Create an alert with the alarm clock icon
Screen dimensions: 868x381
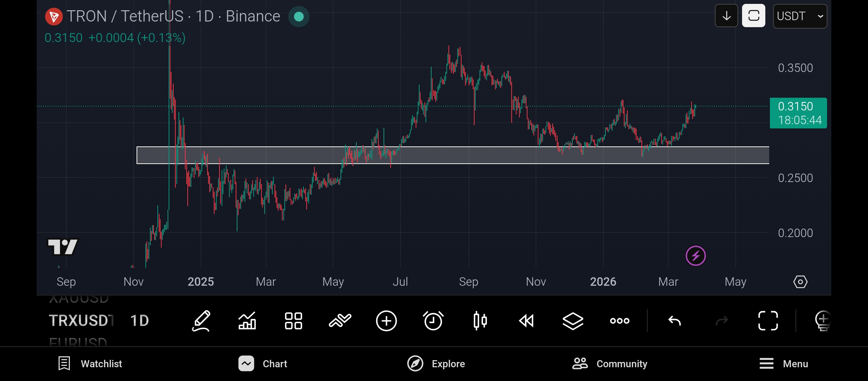coord(433,321)
